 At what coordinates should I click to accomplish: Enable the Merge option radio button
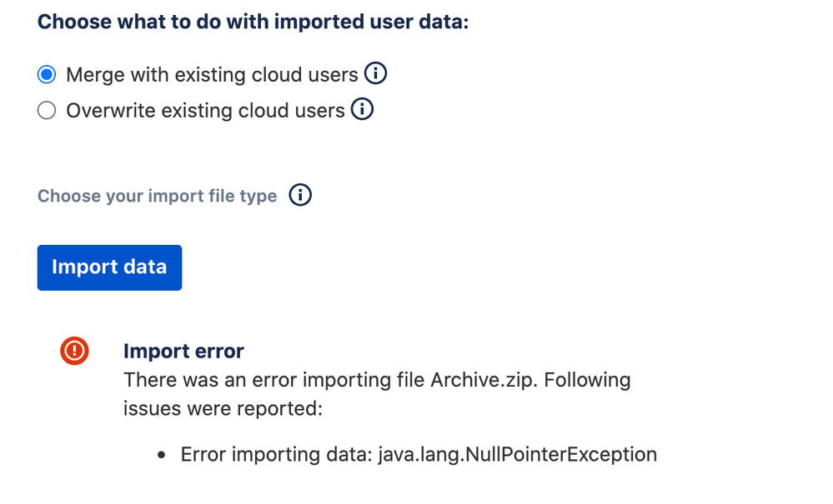47,73
